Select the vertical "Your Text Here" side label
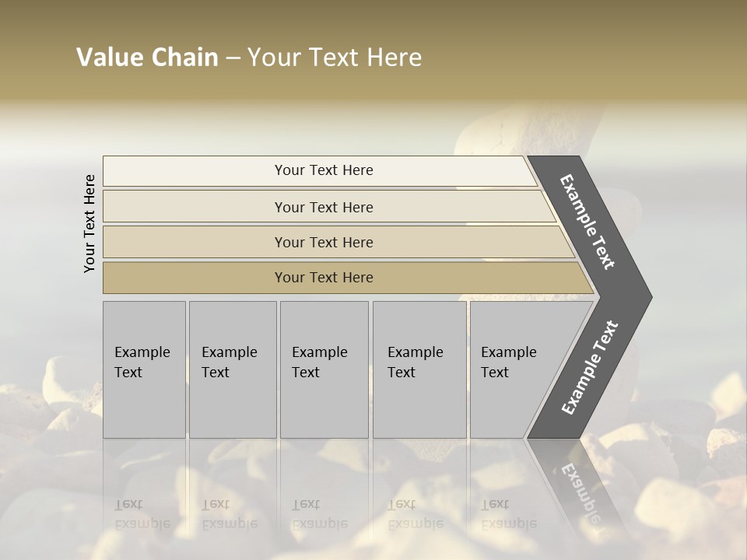747x560 pixels. [89, 223]
